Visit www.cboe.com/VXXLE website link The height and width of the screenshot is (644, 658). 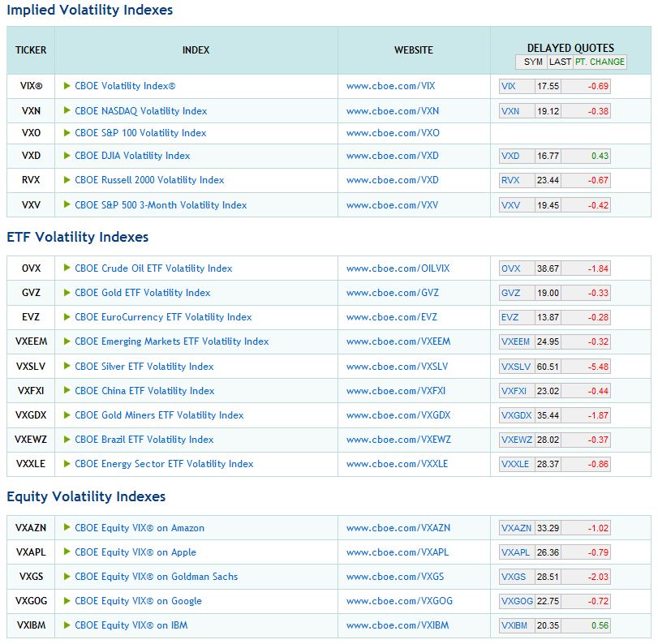(x=398, y=464)
